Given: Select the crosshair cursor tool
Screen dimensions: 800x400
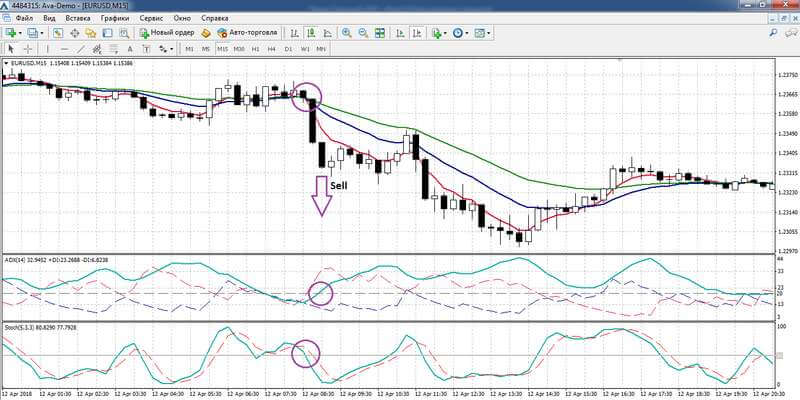Looking at the screenshot, I should coord(28,49).
